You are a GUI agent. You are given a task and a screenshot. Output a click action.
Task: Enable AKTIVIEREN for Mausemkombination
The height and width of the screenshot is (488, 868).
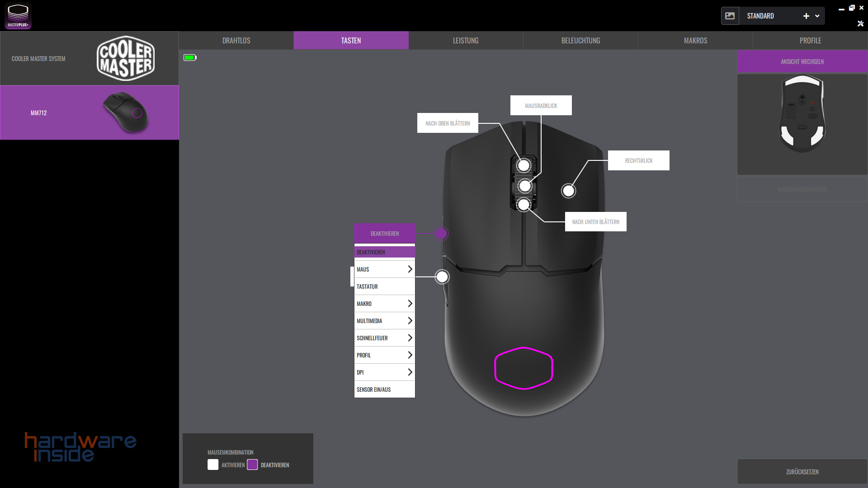[x=212, y=464]
